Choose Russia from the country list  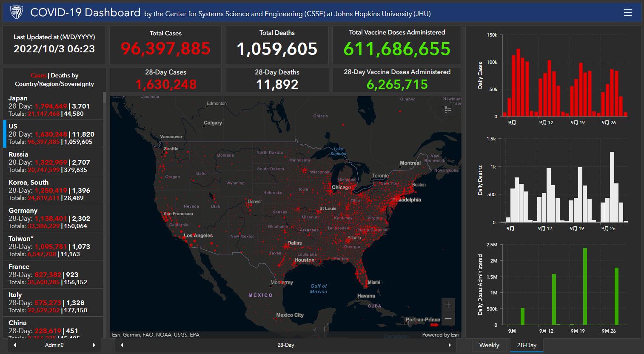pyautogui.click(x=53, y=162)
